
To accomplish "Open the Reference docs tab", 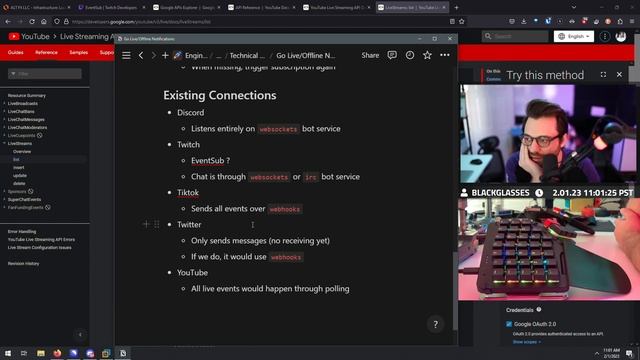I will point(46,52).
